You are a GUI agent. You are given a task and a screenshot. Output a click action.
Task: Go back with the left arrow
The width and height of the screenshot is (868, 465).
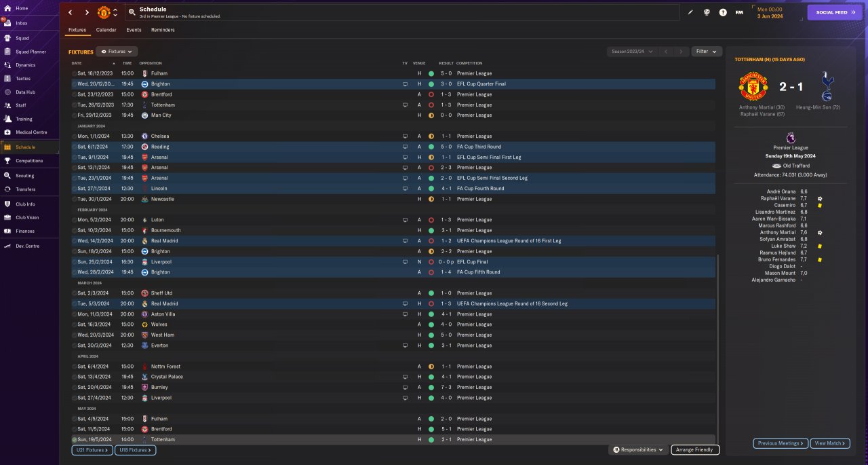click(x=70, y=12)
